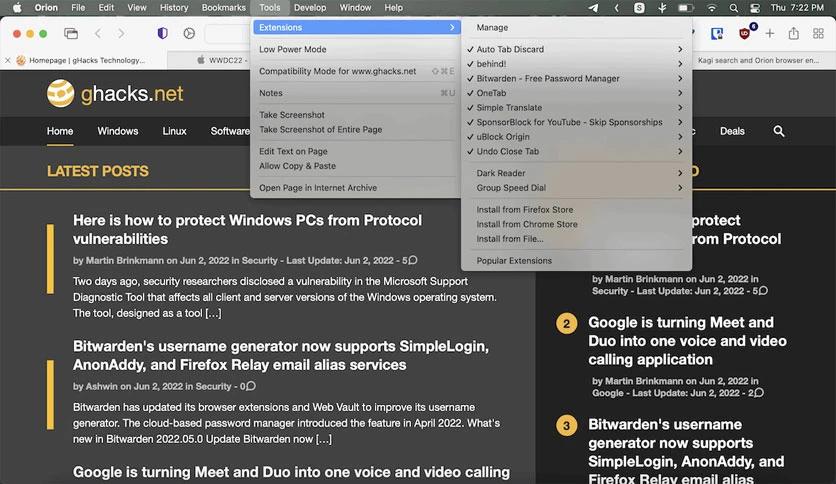Viewport: 836px width, 484px height.
Task: Open article about protecting Windows PCs from Protocol vulnerabilities
Action: point(247,230)
